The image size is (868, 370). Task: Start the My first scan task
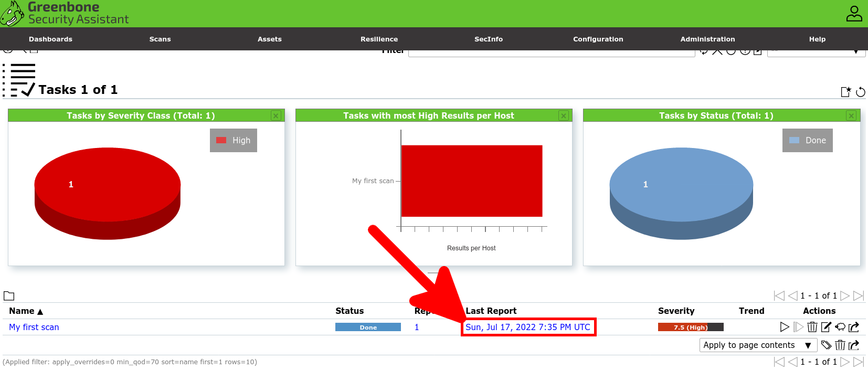coord(785,327)
